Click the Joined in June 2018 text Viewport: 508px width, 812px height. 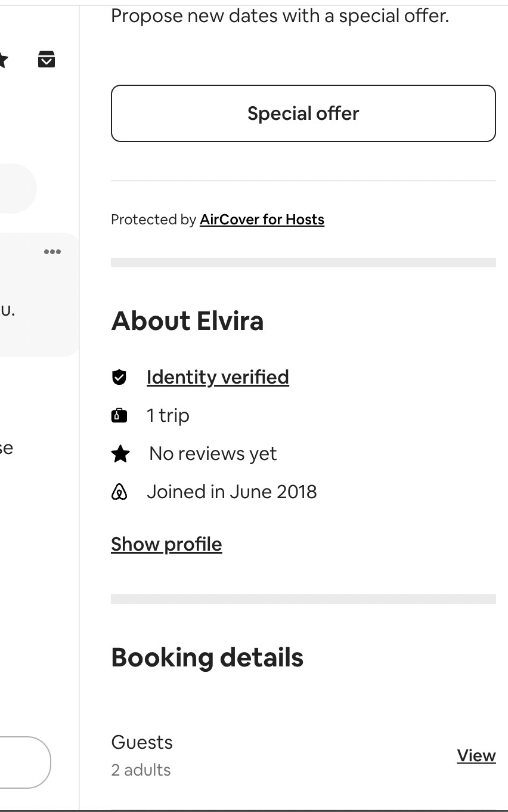[x=232, y=492]
